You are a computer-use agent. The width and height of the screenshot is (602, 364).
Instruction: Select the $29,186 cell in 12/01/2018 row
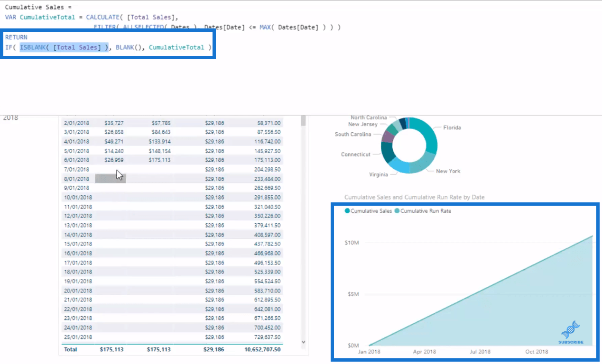(214, 216)
